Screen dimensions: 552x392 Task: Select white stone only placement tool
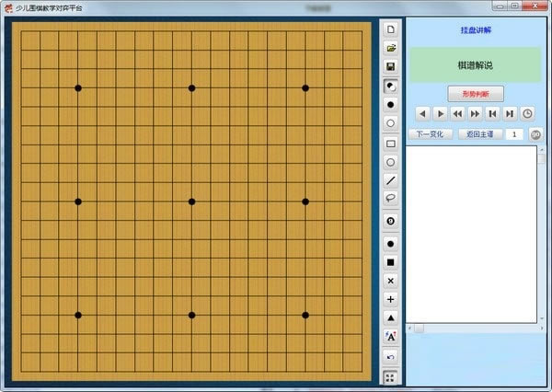tap(390, 123)
